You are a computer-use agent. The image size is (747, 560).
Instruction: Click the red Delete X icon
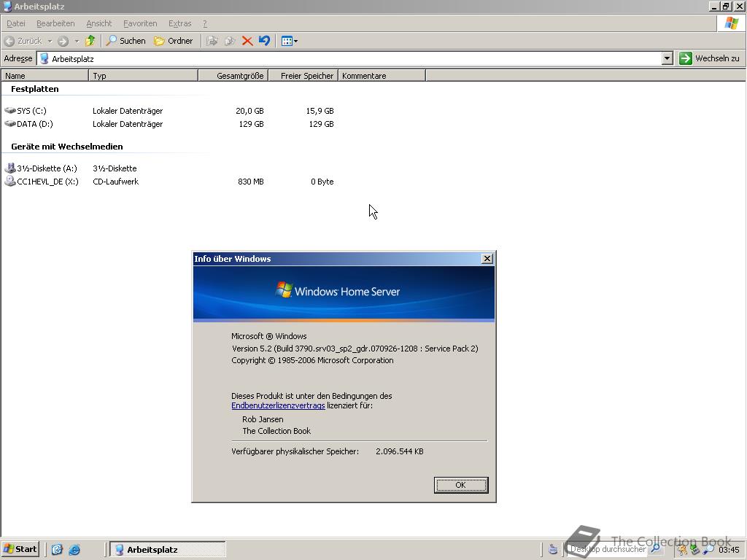tap(247, 41)
